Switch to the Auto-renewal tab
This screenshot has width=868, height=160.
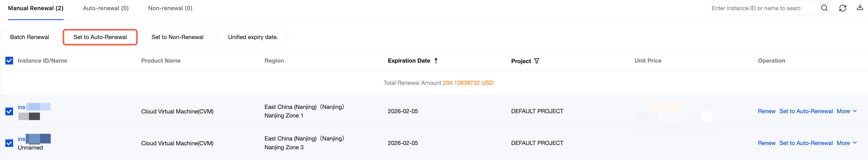click(105, 8)
